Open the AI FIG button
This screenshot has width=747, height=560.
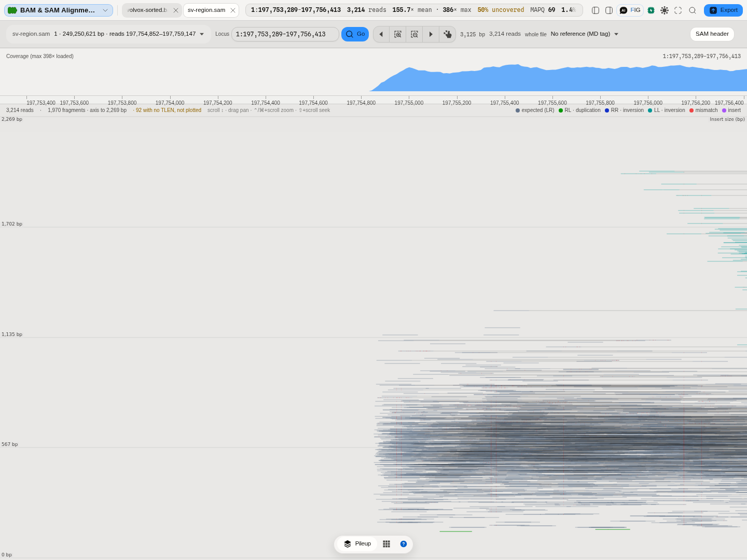pos(630,10)
